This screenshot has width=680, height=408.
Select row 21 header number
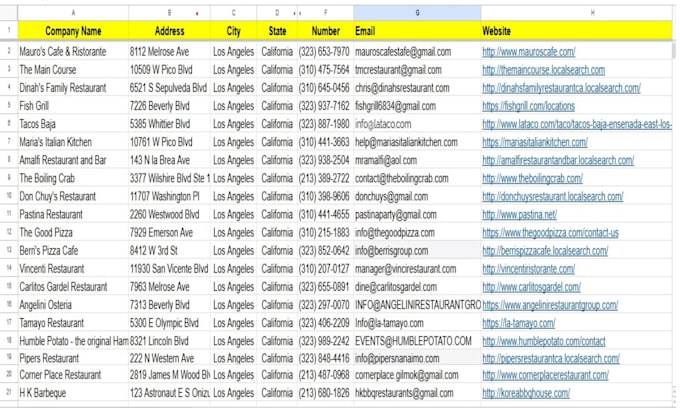(9, 392)
